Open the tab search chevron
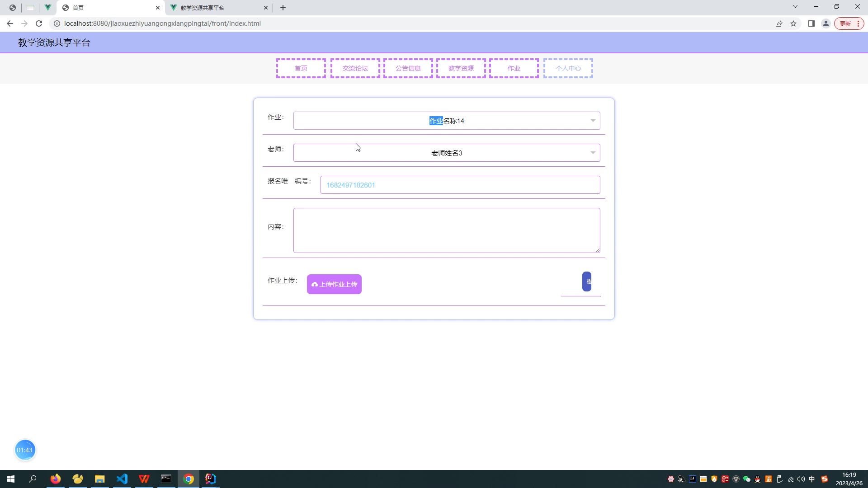Screen dimensions: 868x488 point(795,7)
